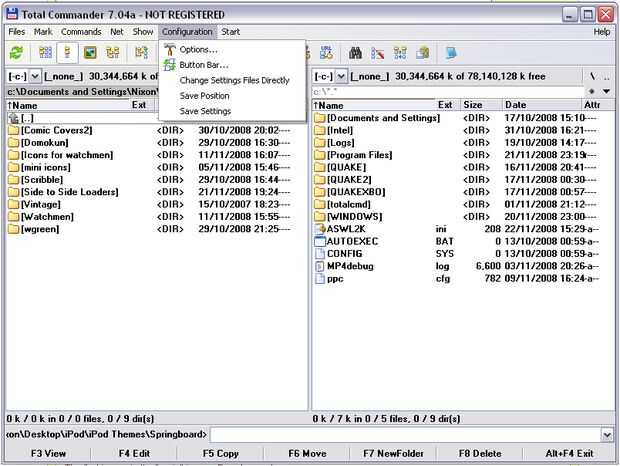Sort right panel by Date column

click(x=542, y=105)
